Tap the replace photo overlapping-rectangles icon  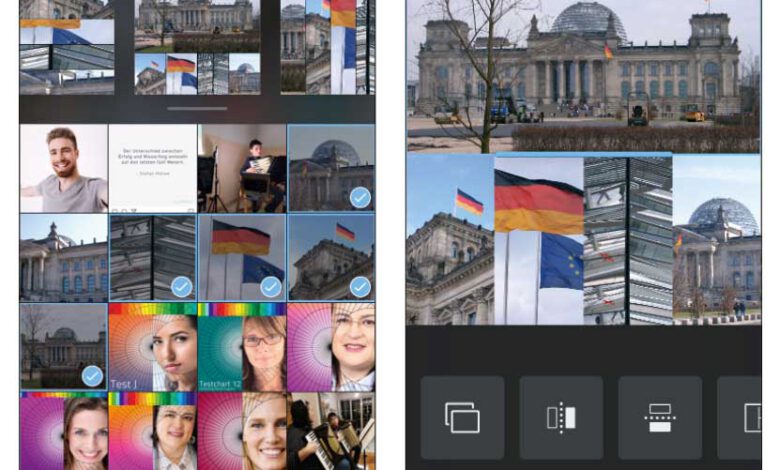pos(462,417)
